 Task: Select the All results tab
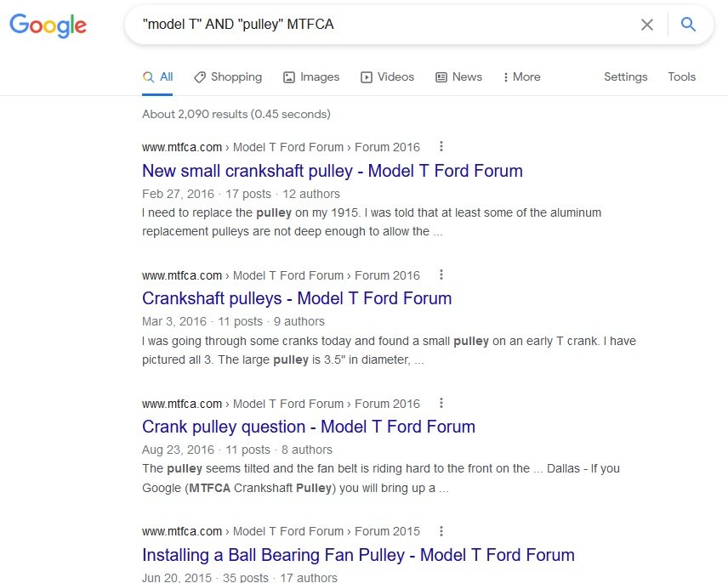(158, 76)
